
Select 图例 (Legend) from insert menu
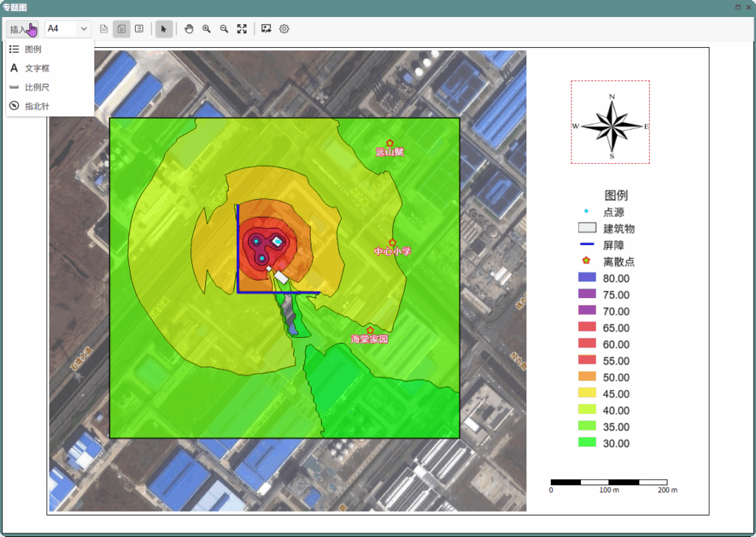point(33,49)
